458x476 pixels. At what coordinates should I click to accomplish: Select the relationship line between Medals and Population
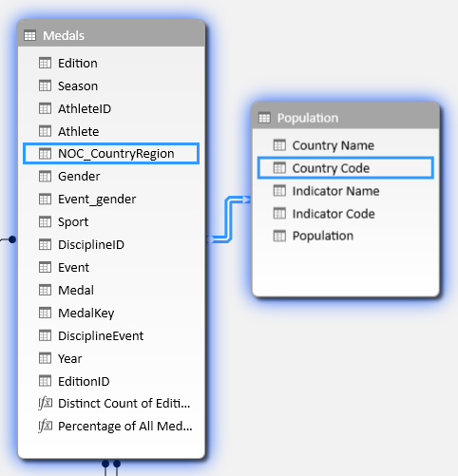pos(228,219)
